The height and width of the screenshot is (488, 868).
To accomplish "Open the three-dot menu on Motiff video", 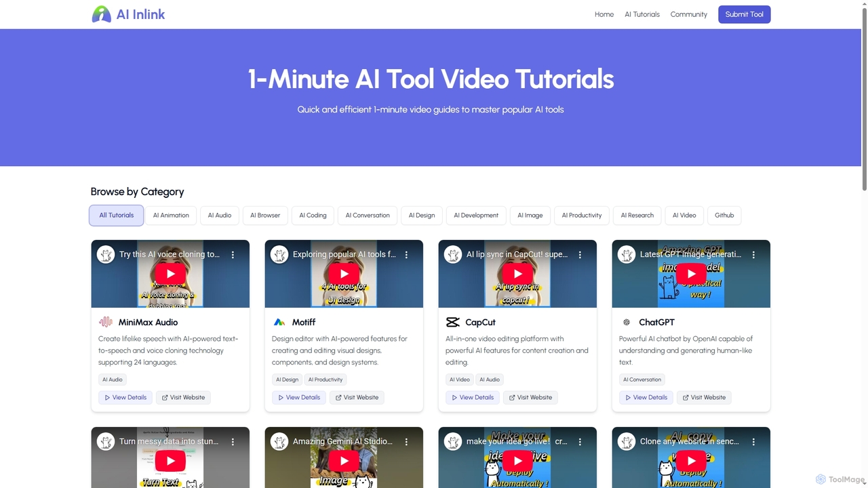I will pos(406,255).
